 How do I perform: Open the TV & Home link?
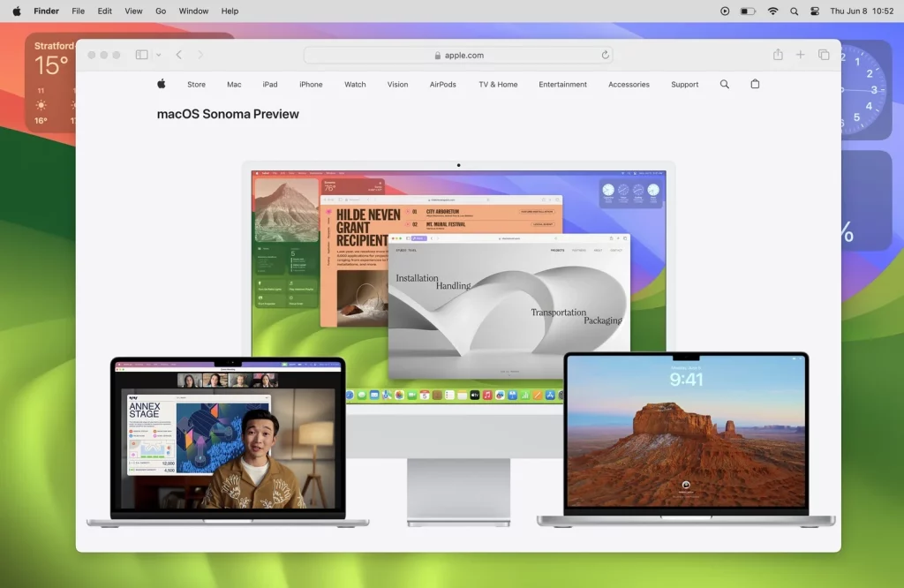pos(498,84)
